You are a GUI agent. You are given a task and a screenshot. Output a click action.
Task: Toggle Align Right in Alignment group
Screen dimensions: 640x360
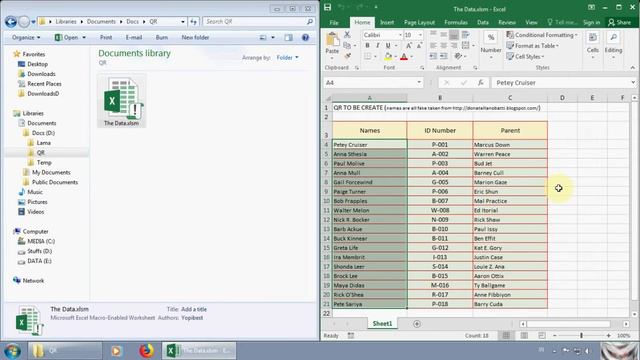tap(454, 45)
